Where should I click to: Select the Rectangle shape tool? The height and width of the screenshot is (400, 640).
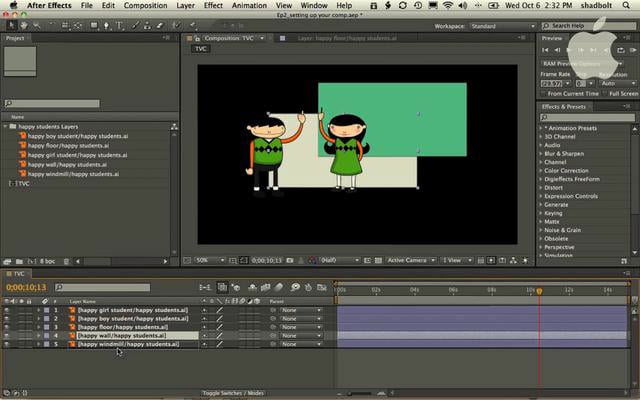94,25
